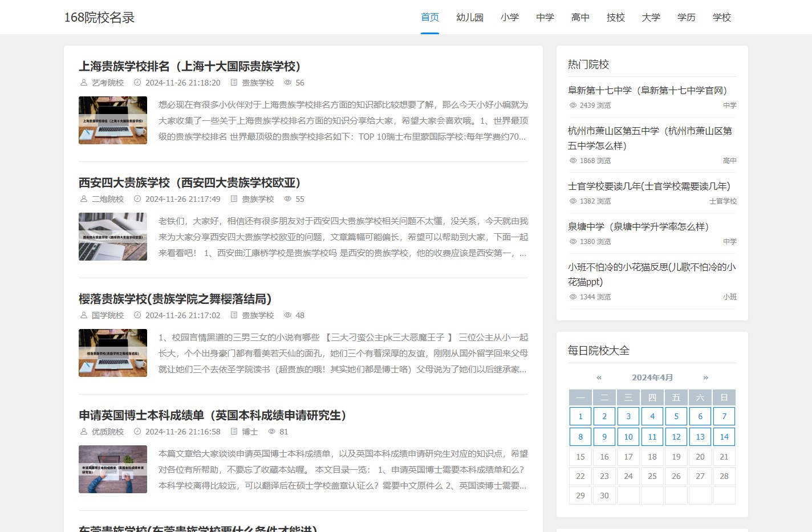Click author icon beside 艺考院校
Image resolution: width=812 pixels, height=532 pixels.
84,83
